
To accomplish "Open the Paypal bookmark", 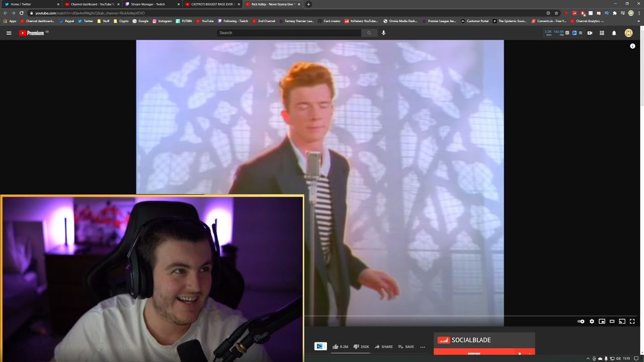I will [x=66, y=21].
